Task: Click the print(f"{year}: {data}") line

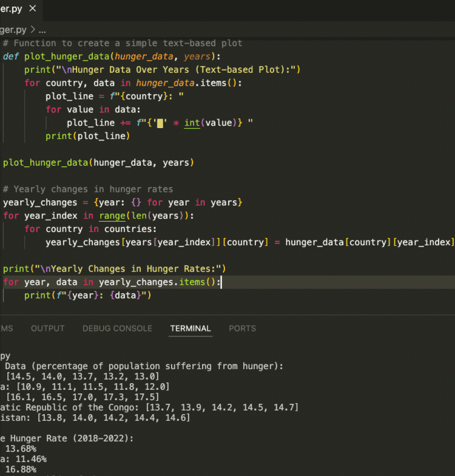Action: (87, 295)
